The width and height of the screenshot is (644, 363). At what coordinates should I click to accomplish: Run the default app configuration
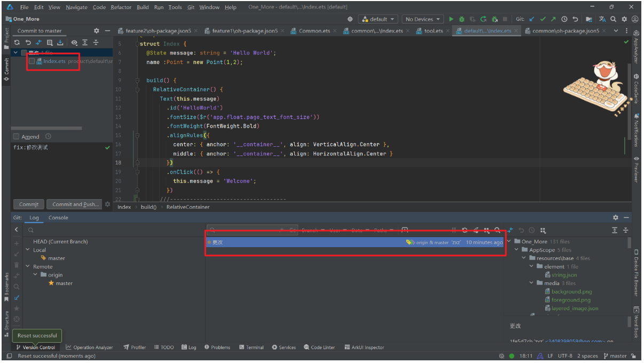(451, 19)
